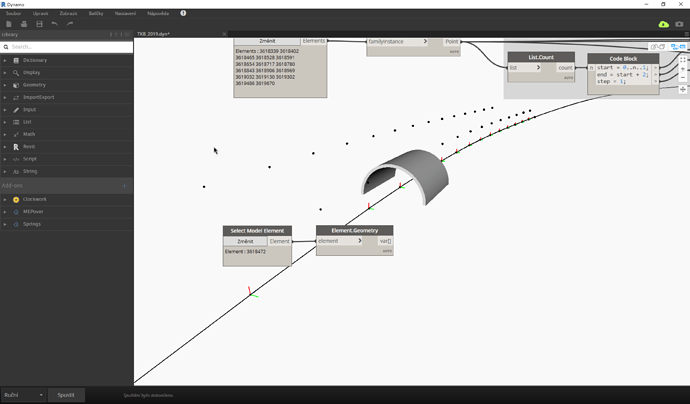
Task: Click the Script code icon
Action: tap(16, 159)
